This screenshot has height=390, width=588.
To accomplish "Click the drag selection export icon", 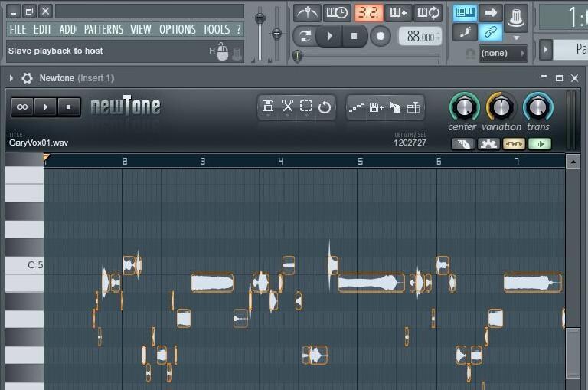I will [x=395, y=107].
